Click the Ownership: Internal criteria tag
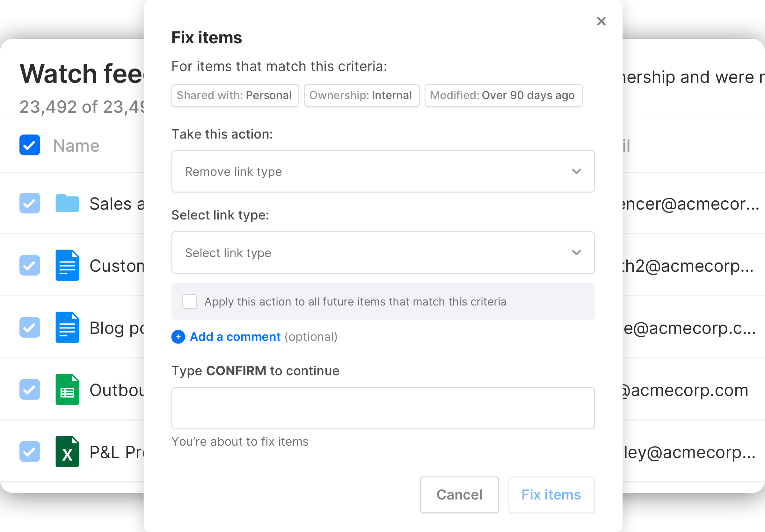The image size is (765, 532). click(x=361, y=96)
